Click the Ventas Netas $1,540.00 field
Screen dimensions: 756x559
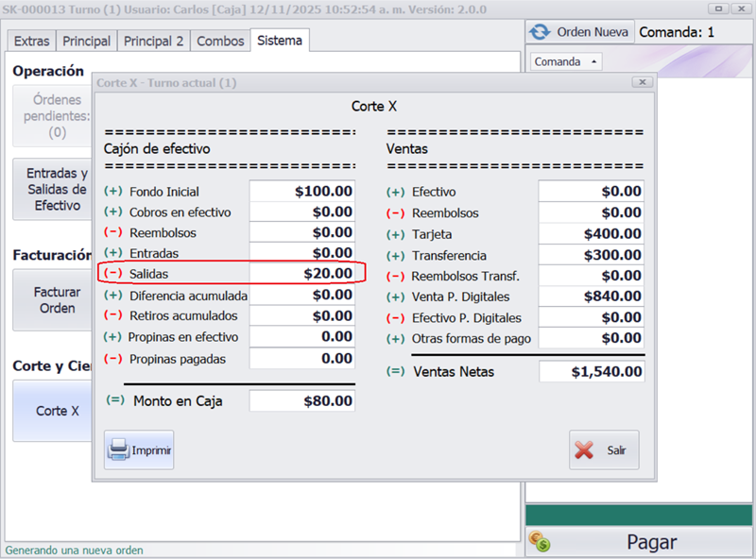click(x=592, y=372)
